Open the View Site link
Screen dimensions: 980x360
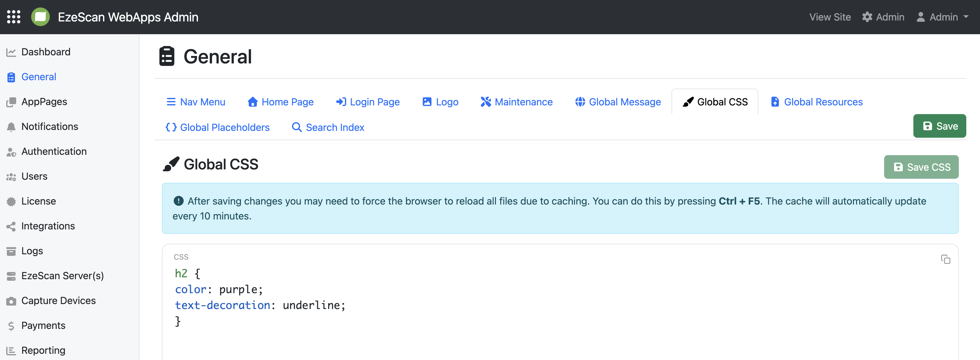pos(830,17)
